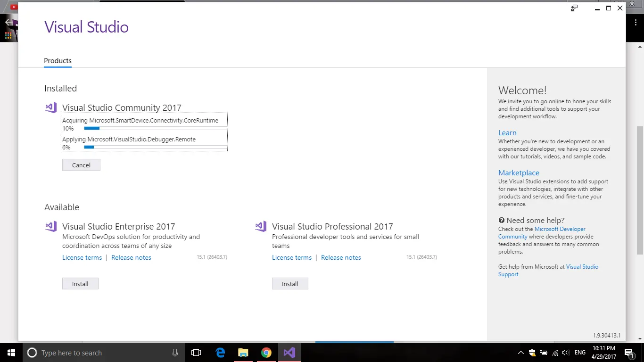Screen dimensions: 644x362
Task: Open Release notes for Visual Studio Enterprise
Action: pos(131,257)
